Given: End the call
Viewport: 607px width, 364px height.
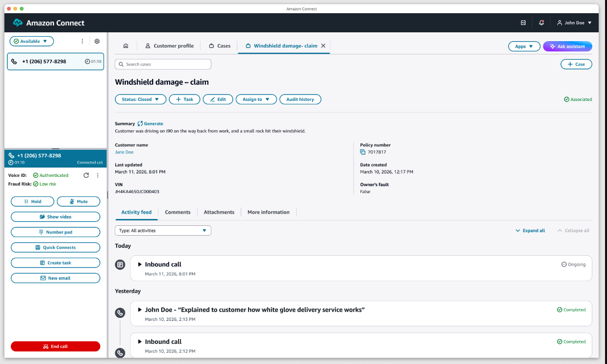Looking at the screenshot, I should tap(55, 346).
